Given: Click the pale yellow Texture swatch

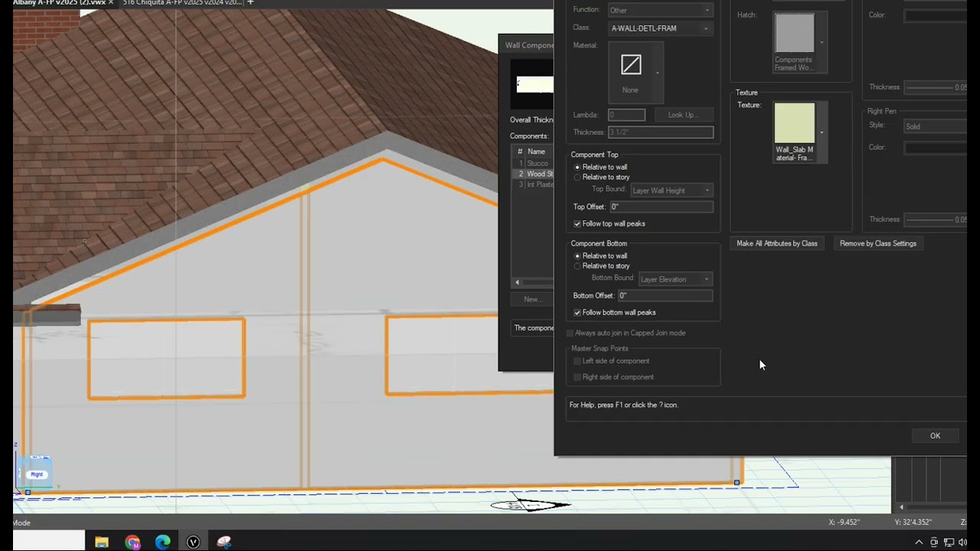Looking at the screenshot, I should [x=794, y=122].
